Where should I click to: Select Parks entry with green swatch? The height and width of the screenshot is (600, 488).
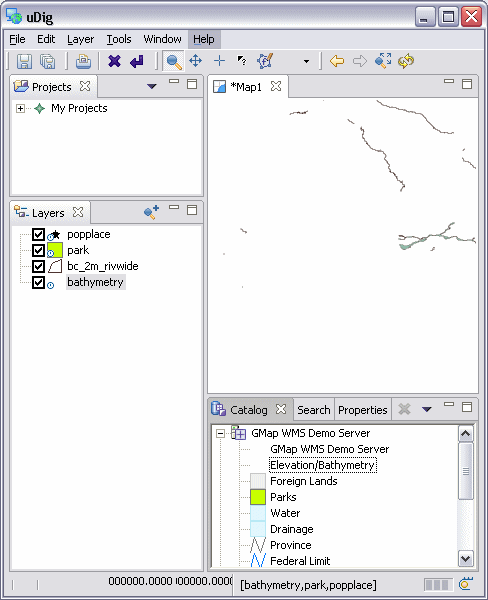(283, 497)
